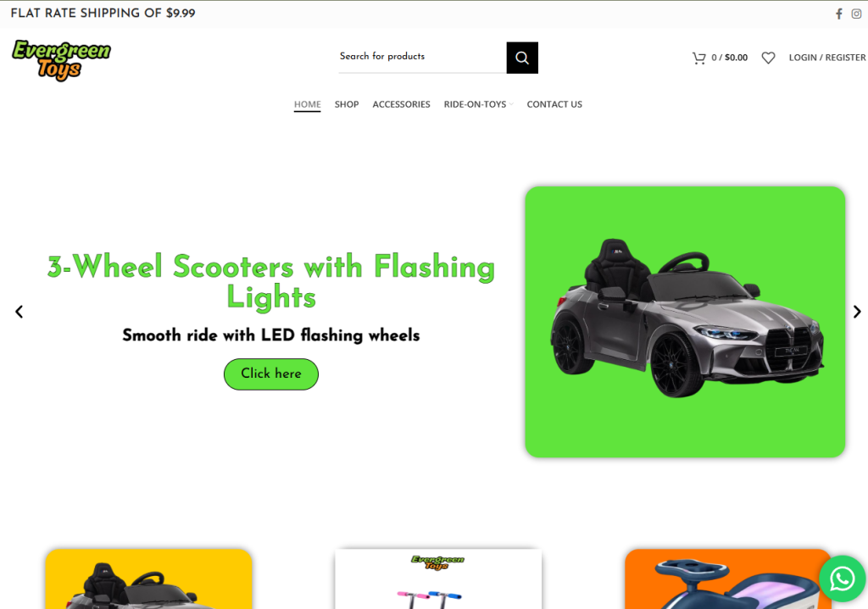Expand the Ride-On-Toys dropdown menu

[478, 104]
